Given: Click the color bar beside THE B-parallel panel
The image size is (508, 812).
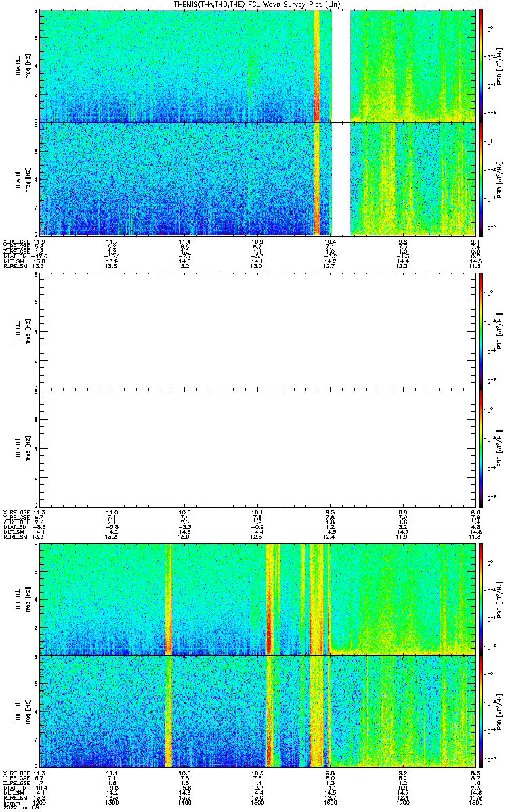Looking at the screenshot, I should click(x=481, y=711).
